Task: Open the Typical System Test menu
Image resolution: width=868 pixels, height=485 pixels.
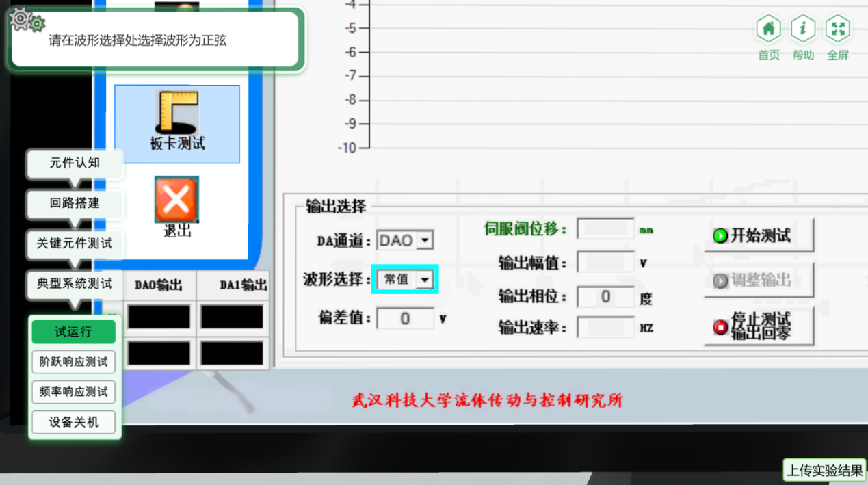Action: click(75, 284)
